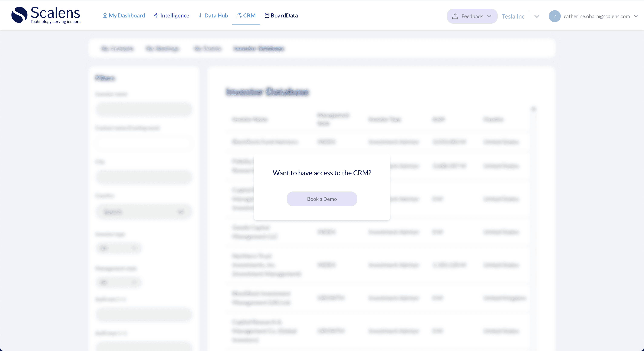
Task: Select the blurred Investor Database tab
Action: click(259, 49)
